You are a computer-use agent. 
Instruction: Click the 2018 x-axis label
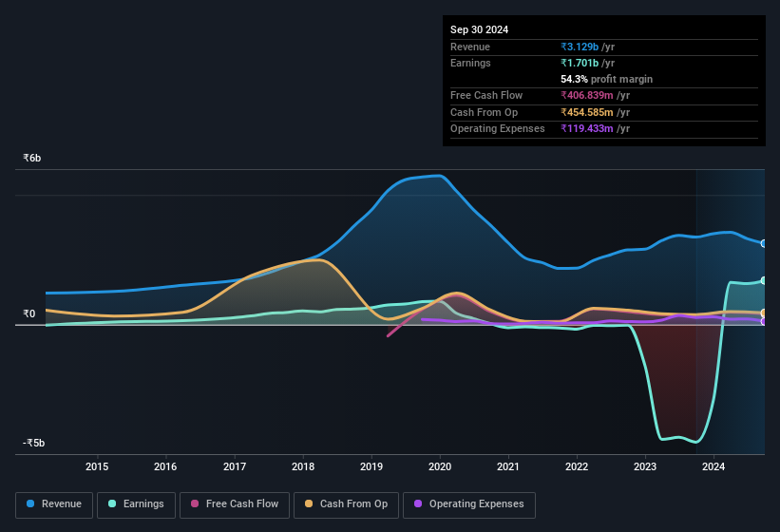coord(303,466)
